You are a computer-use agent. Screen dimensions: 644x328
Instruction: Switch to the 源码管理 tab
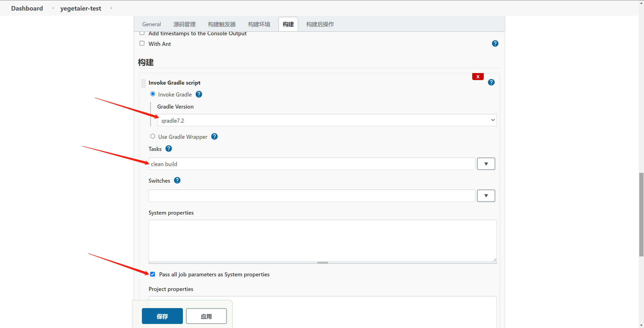pos(184,24)
